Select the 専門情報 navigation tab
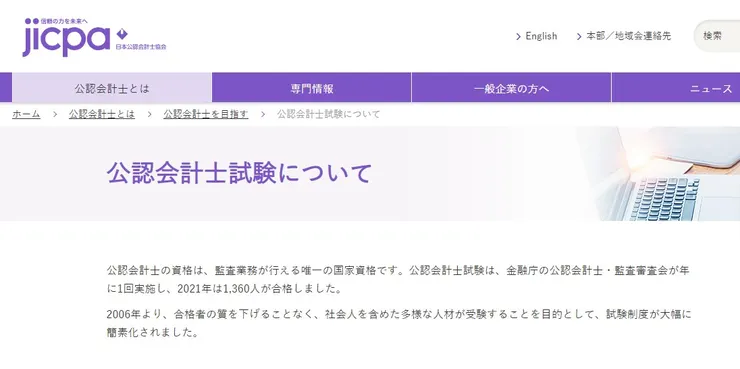Screen dimensions: 740x369 click(312, 88)
